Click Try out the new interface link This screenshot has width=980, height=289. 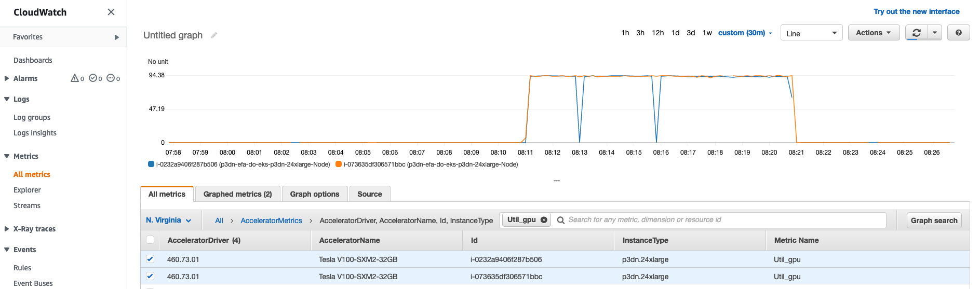(917, 11)
